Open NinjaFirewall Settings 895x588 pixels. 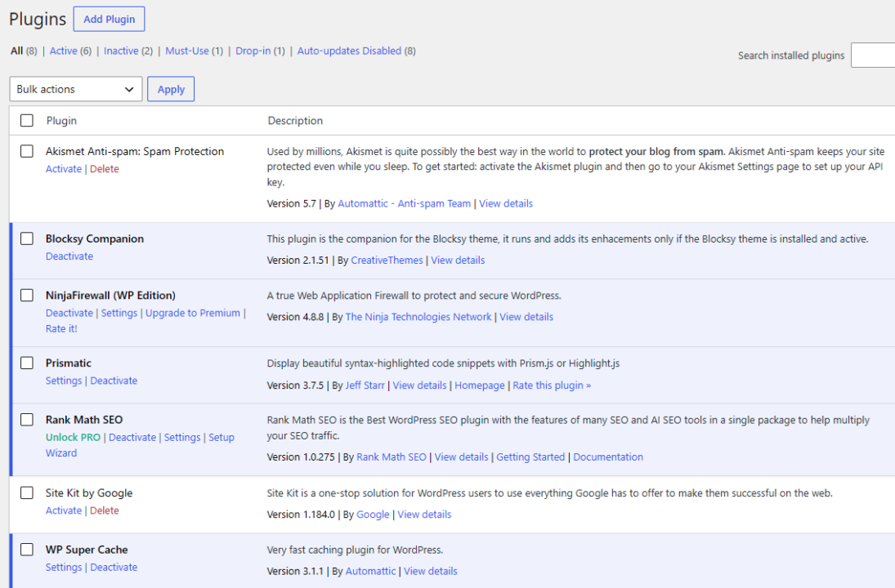click(x=119, y=313)
